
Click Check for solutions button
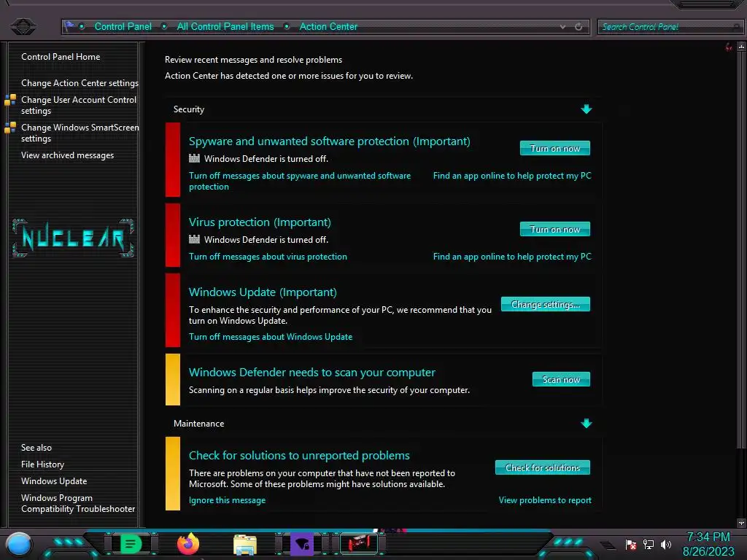coord(543,467)
